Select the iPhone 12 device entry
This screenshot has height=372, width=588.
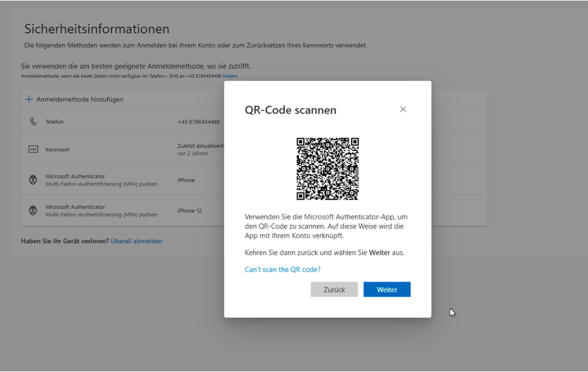coord(189,211)
